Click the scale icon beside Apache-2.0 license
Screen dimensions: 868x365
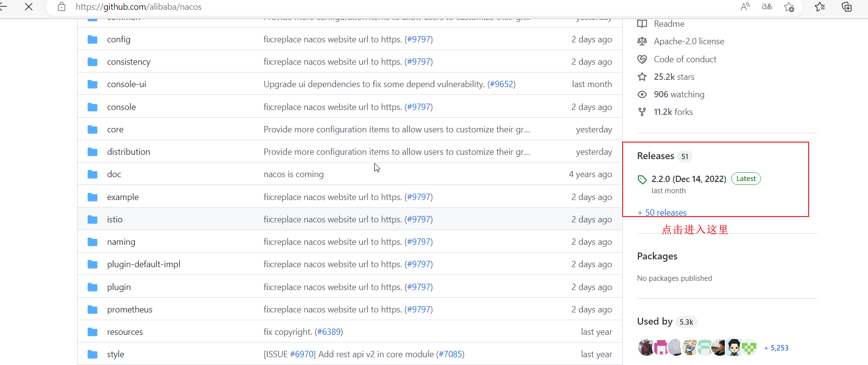[642, 41]
